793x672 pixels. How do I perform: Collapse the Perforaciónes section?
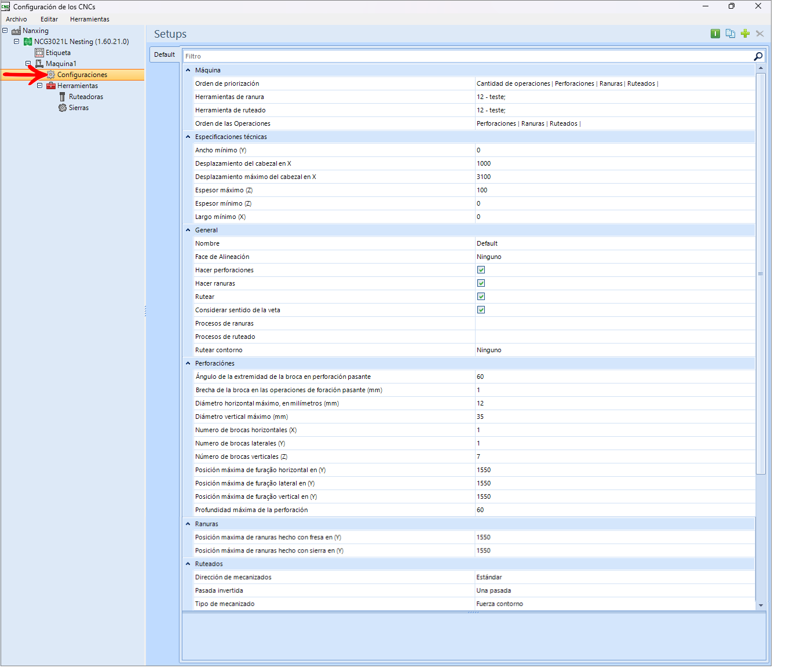(188, 363)
